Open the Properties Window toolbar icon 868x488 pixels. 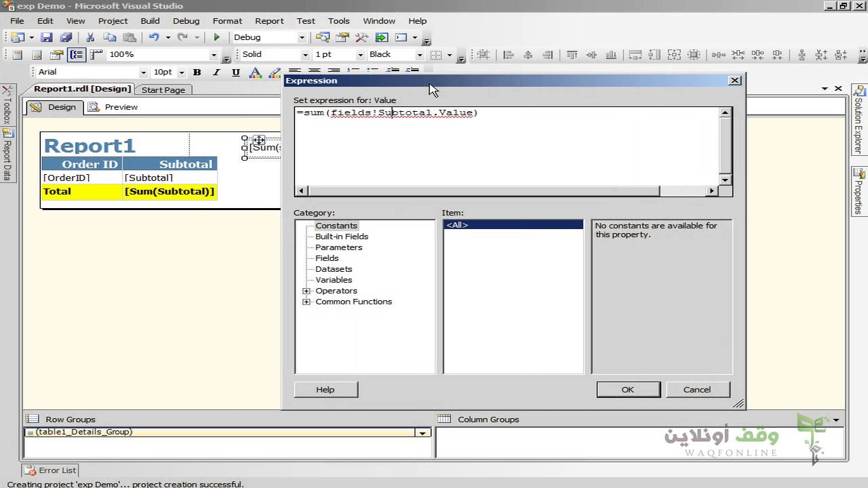coord(342,38)
